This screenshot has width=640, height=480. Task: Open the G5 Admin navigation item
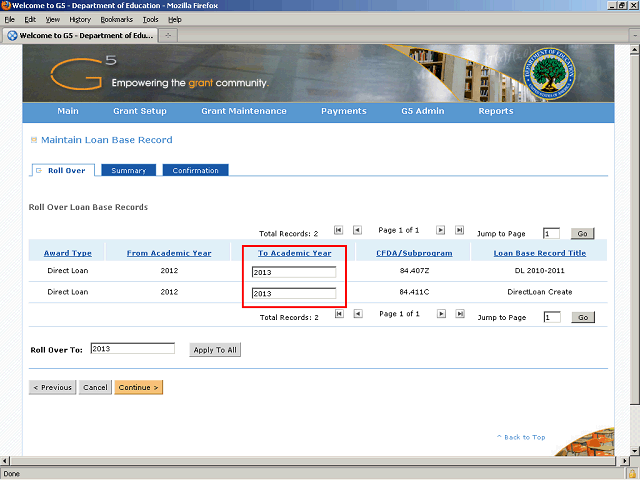tap(422, 111)
